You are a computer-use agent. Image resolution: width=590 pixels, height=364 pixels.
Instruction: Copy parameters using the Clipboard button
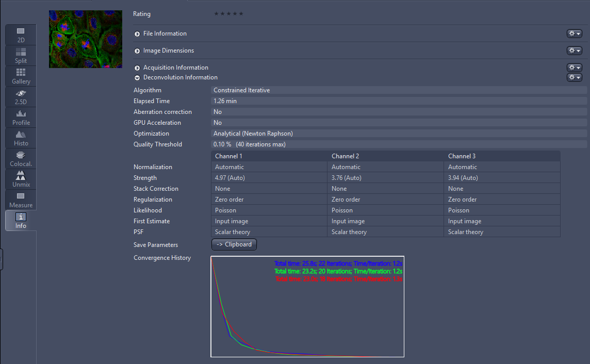pyautogui.click(x=234, y=244)
